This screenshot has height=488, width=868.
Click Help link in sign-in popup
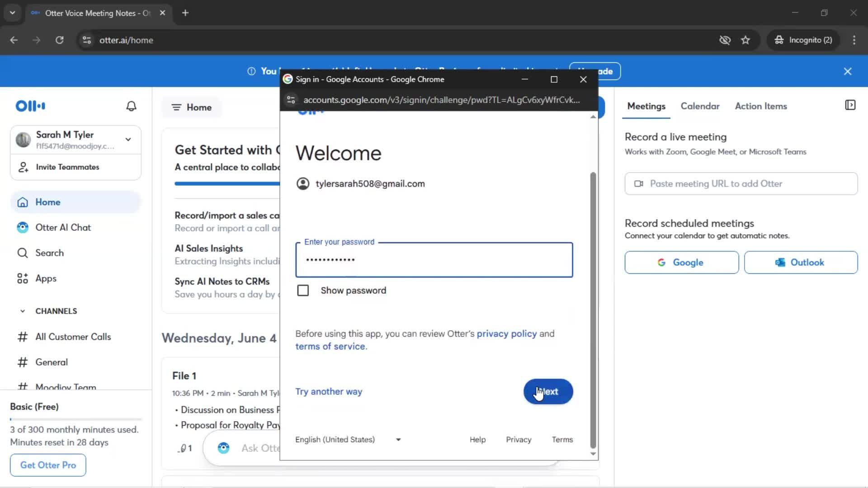click(x=477, y=440)
